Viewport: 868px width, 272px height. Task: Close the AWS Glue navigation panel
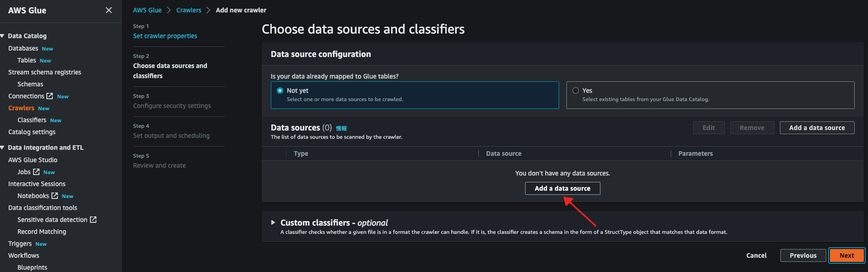[x=109, y=10]
